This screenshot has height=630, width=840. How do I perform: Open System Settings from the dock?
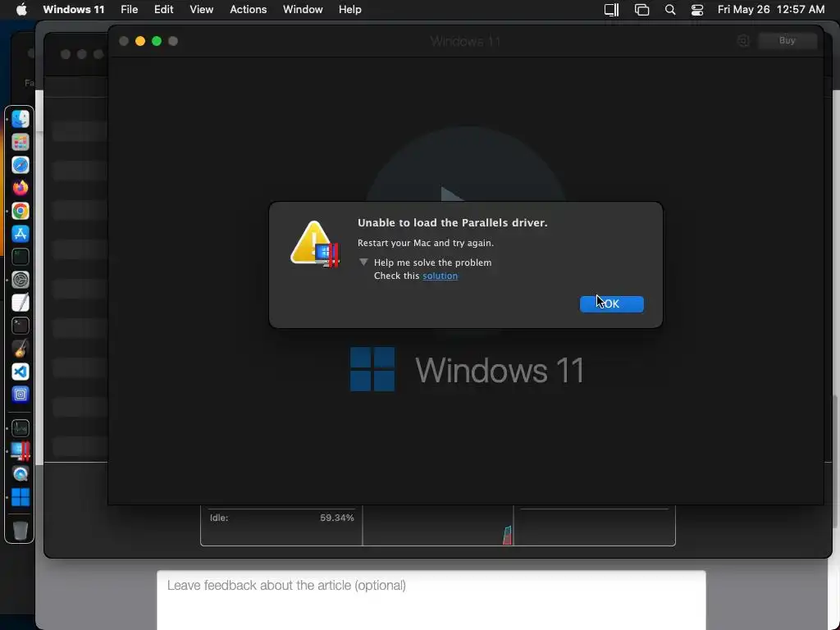[x=21, y=280]
